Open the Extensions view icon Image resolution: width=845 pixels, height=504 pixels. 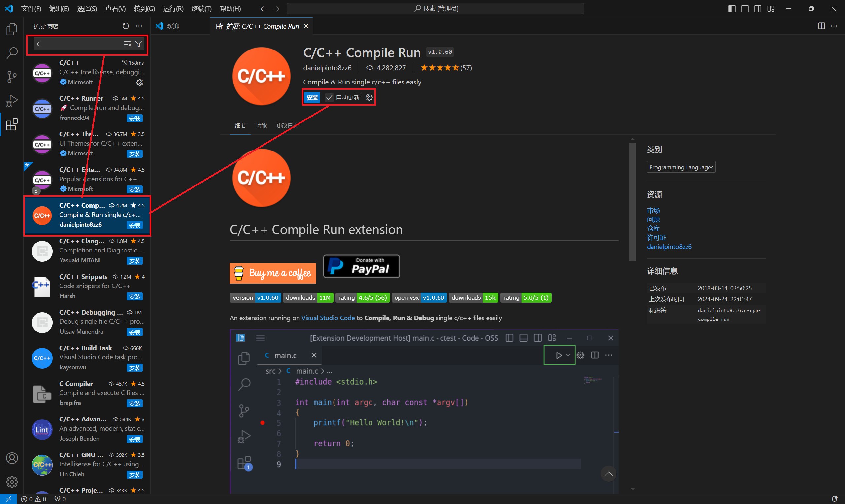[12, 125]
